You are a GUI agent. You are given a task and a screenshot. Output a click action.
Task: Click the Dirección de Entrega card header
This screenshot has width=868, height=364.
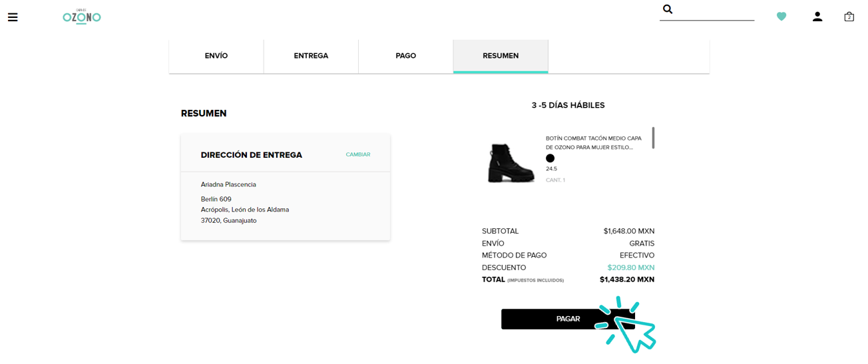pos(286,154)
